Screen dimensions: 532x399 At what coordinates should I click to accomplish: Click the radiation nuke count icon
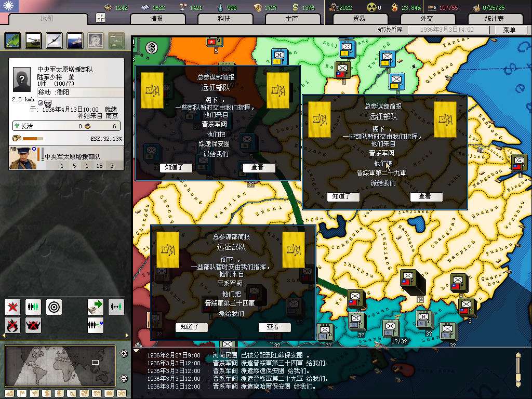(372, 7)
